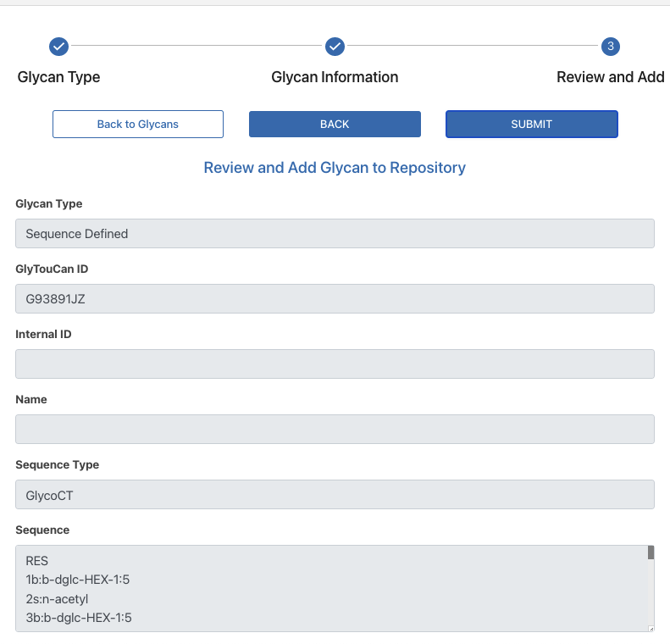The image size is (670, 644).
Task: Click the empty Name field
Action: pyautogui.click(x=335, y=430)
